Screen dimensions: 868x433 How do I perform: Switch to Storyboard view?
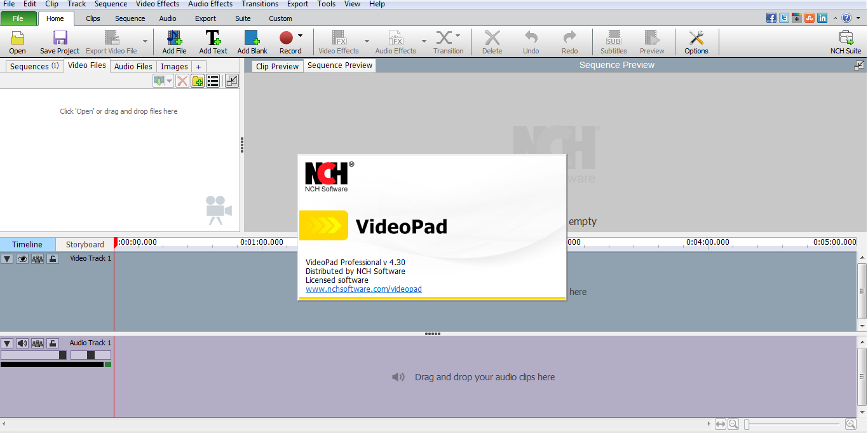(85, 244)
